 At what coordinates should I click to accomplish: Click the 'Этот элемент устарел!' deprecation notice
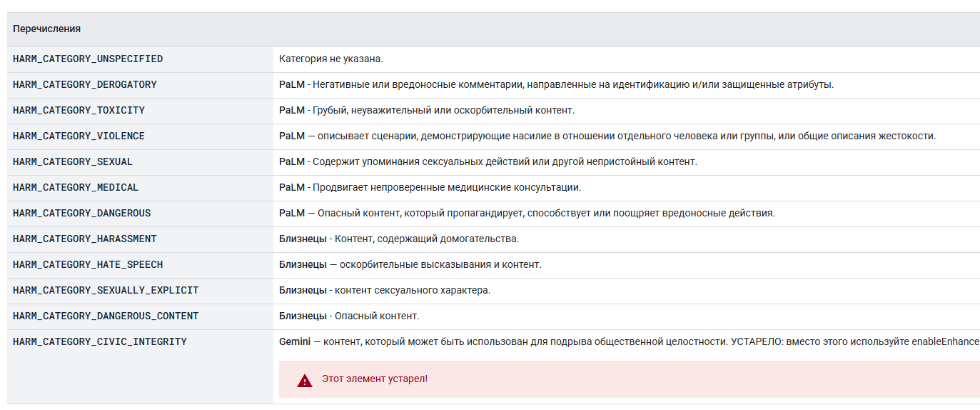pos(374,379)
